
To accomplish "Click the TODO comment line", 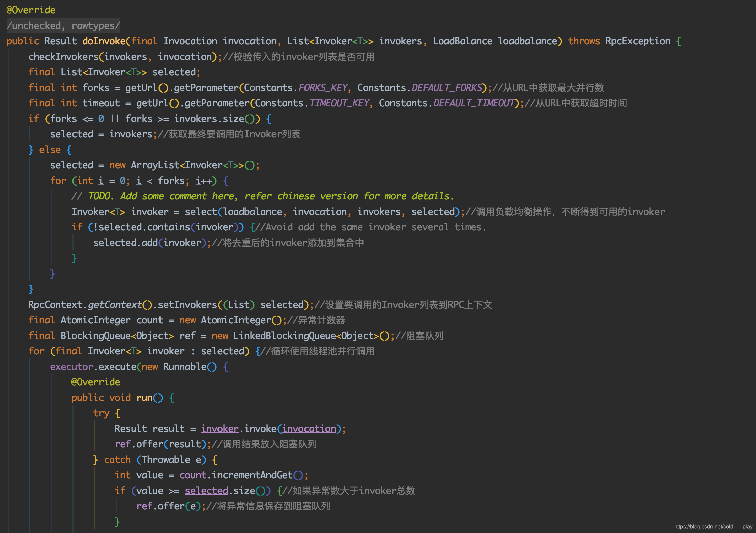I will click(263, 196).
